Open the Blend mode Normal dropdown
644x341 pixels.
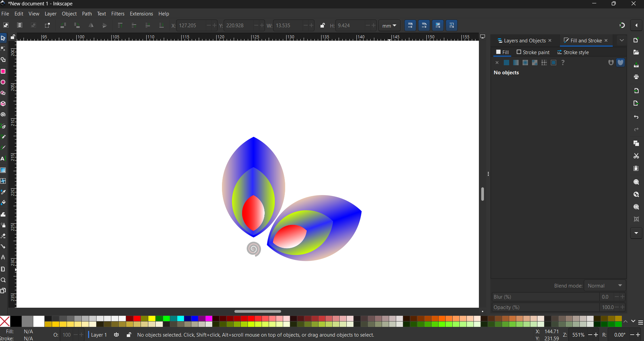[605, 286]
